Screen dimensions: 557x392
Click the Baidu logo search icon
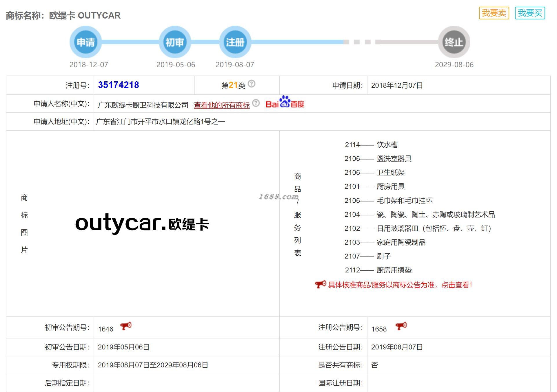pos(285,102)
